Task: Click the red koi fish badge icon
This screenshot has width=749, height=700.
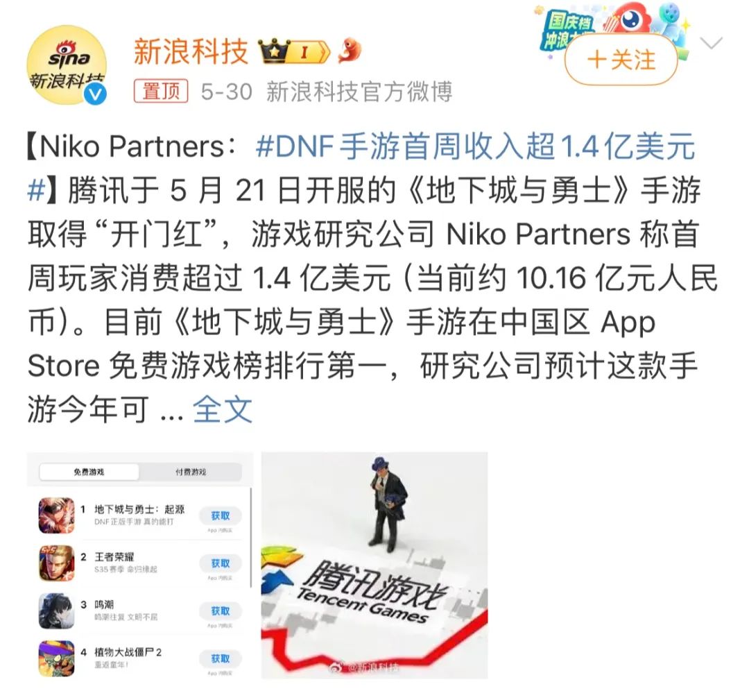Action: [349, 50]
